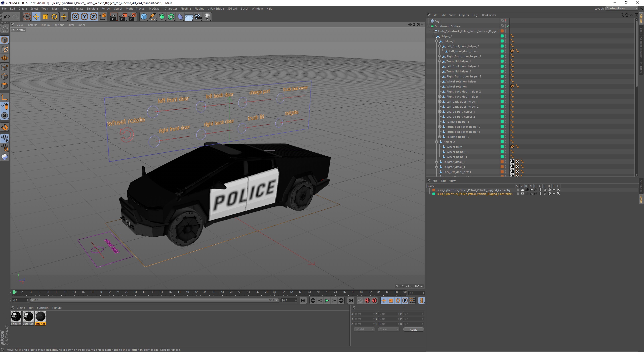
Task: Select Wheel_rotation object in tree
Action: pyautogui.click(x=456, y=86)
